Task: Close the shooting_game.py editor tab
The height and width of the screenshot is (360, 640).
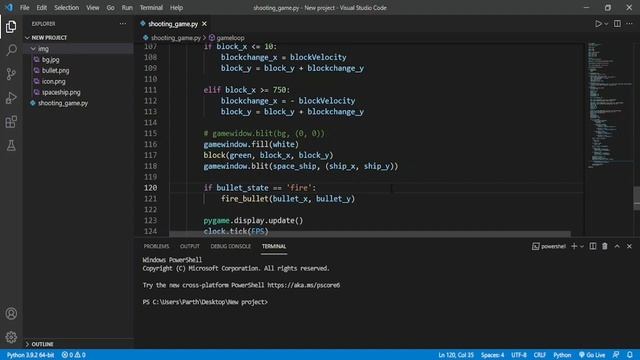Action: [x=204, y=24]
